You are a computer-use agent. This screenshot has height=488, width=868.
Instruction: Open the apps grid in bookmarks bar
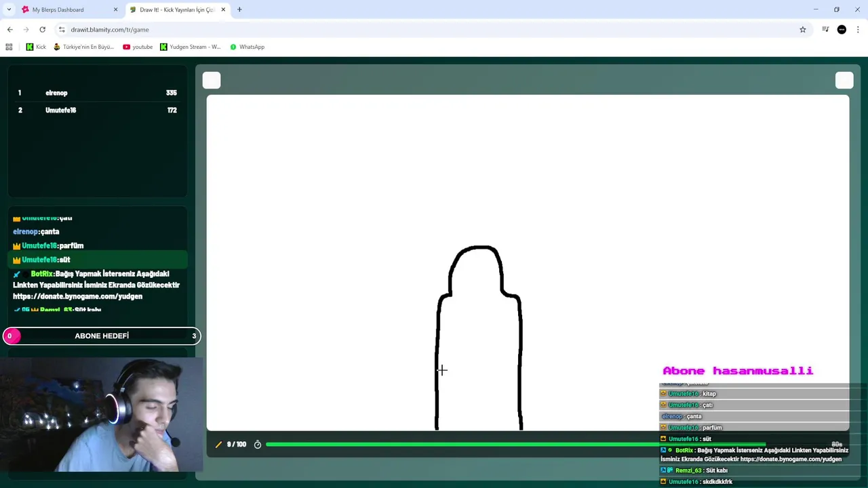click(x=9, y=47)
